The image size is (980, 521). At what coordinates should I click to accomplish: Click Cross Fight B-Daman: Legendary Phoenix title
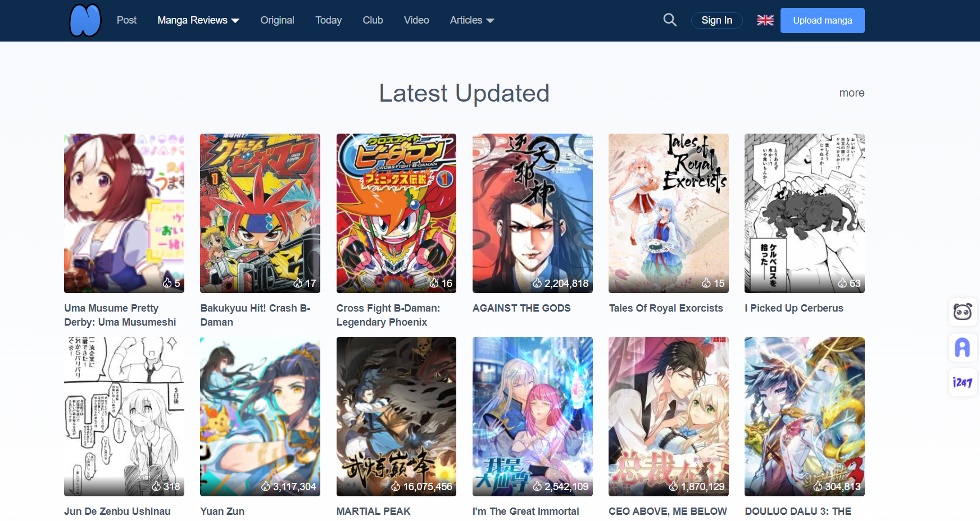point(388,315)
